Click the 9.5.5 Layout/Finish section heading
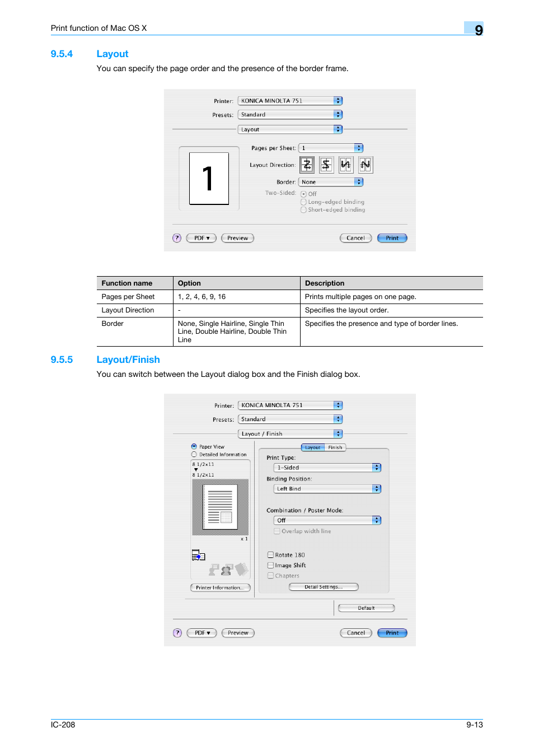 coord(105,360)
